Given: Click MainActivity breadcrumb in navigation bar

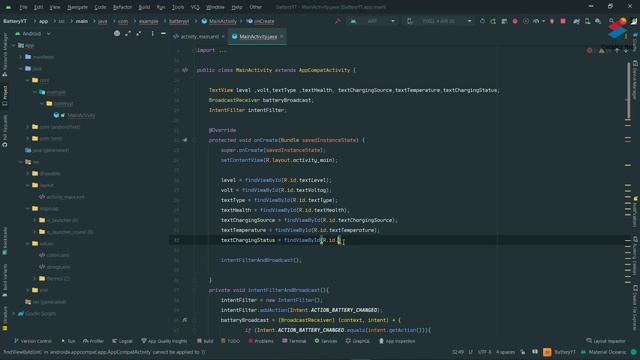Looking at the screenshot, I should point(219,21).
